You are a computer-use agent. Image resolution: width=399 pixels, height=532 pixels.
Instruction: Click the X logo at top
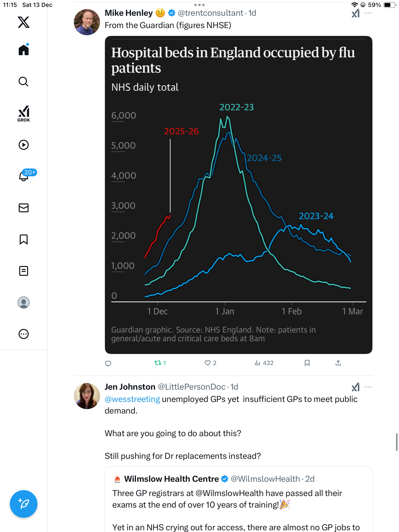[24, 22]
